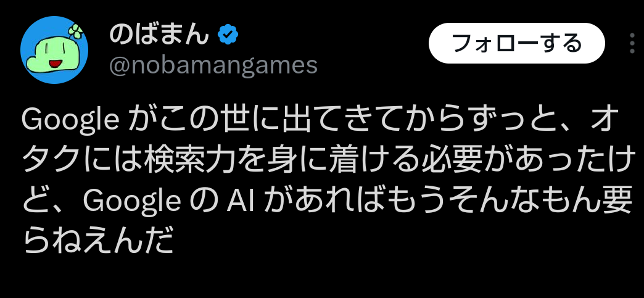Open のばまん's round profile avatar
The width and height of the screenshot is (644, 298).
[54, 50]
